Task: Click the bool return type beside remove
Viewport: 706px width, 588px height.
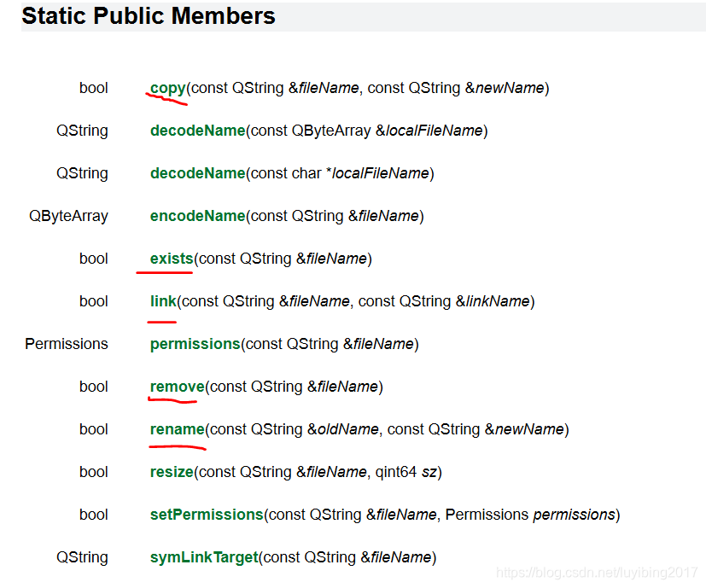Action: (94, 387)
